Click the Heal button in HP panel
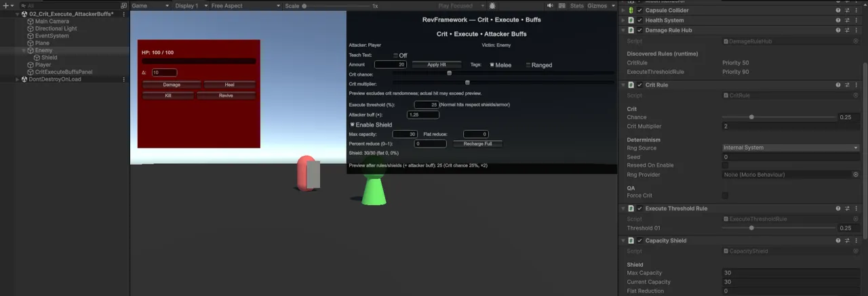Screen dimensions: 868x296 pyautogui.click(x=229, y=85)
